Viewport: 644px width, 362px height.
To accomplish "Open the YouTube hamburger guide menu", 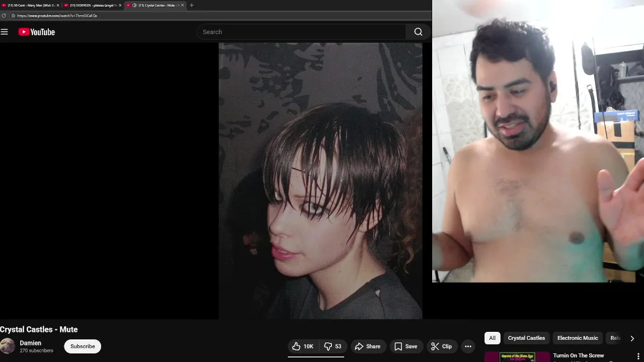I will pyautogui.click(x=5, y=32).
